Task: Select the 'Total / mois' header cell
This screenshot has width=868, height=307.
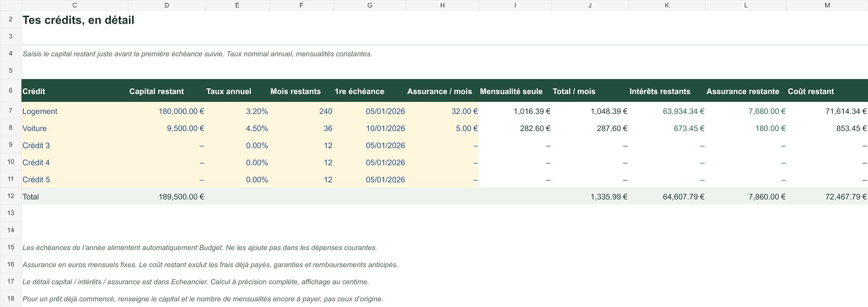Action: pos(590,91)
